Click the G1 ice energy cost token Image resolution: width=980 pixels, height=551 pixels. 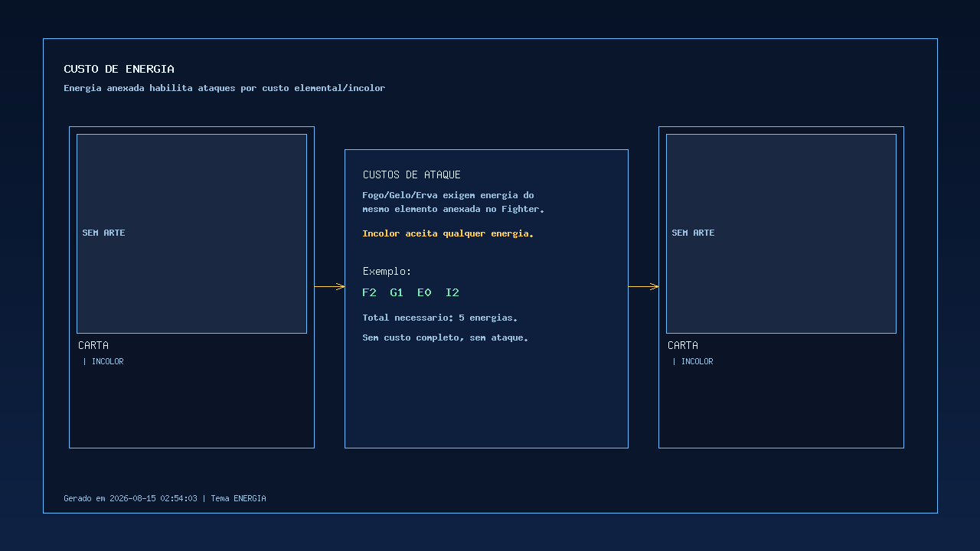[397, 292]
